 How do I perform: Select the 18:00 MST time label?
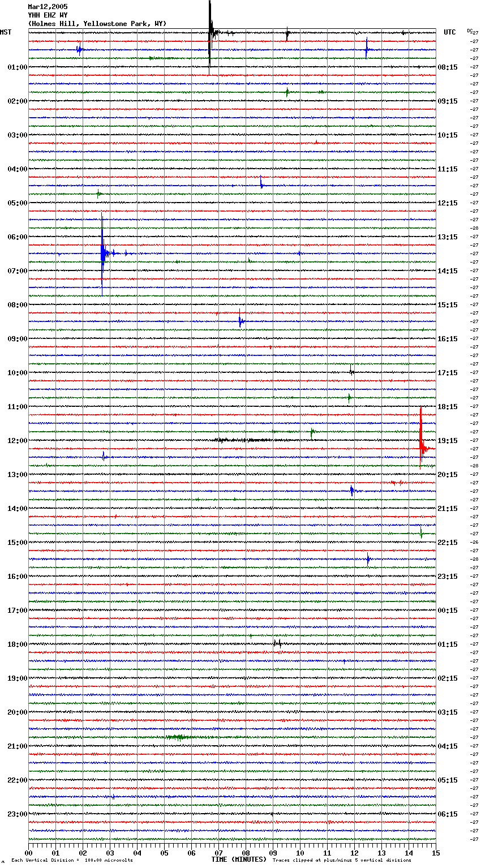tap(17, 644)
